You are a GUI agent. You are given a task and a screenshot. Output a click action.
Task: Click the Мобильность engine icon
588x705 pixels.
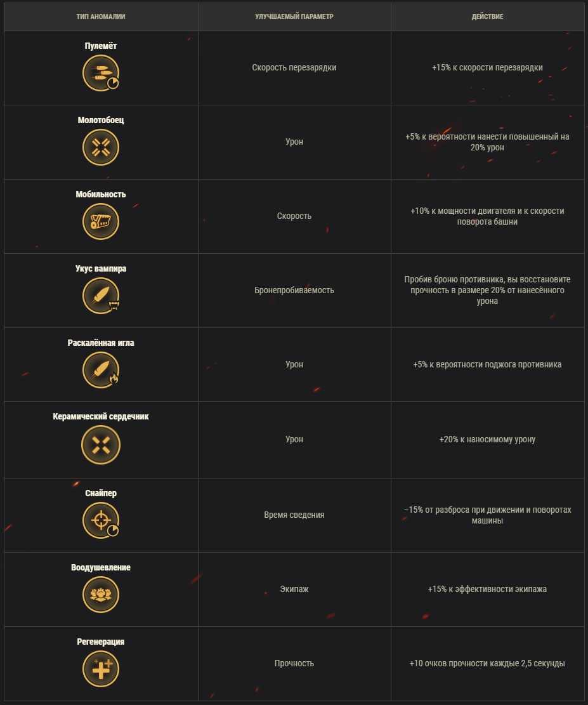[101, 221]
